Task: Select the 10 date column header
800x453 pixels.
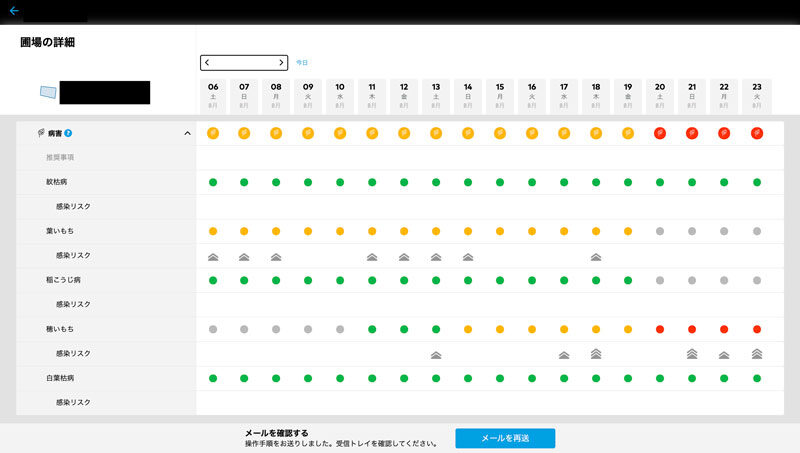Action: (x=340, y=96)
